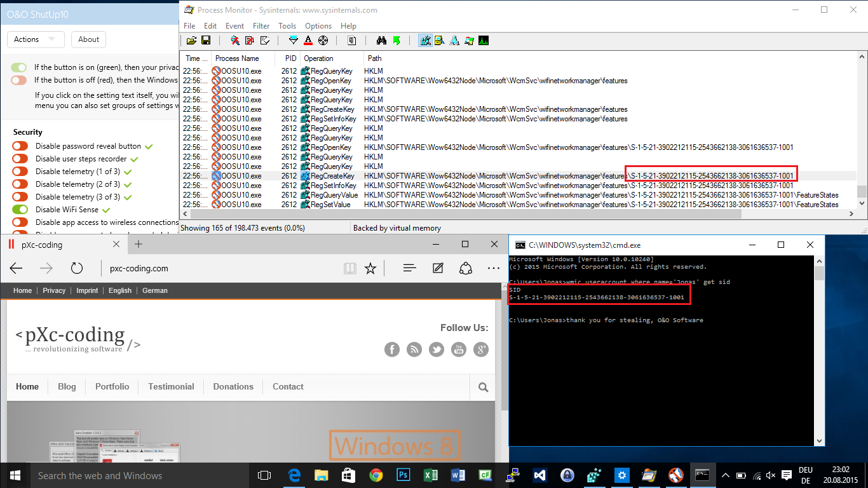Screen dimensions: 868x488
Task: Click the Windows taskbar search box
Action: (140, 475)
